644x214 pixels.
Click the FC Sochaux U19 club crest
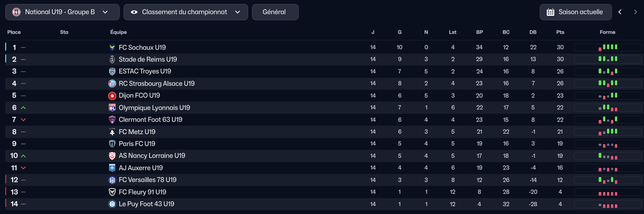point(112,47)
